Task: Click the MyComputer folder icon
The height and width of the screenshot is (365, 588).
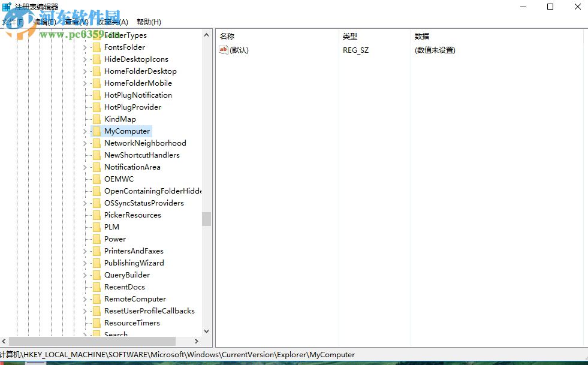Action: (97, 131)
